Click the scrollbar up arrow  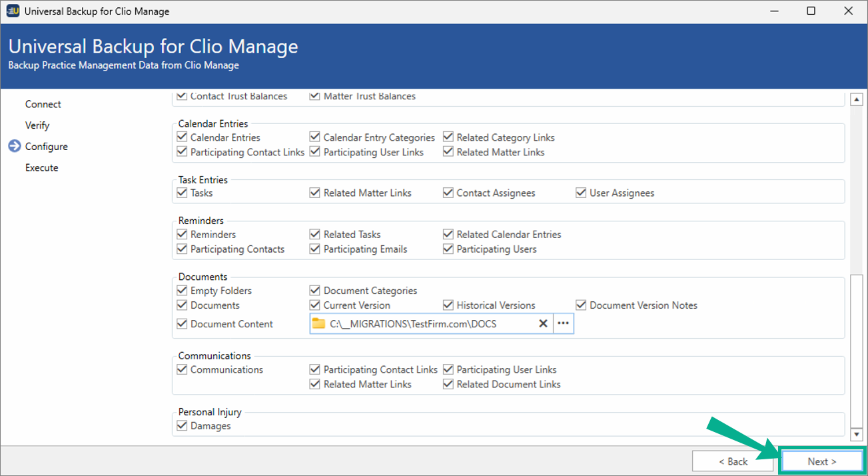point(857,99)
